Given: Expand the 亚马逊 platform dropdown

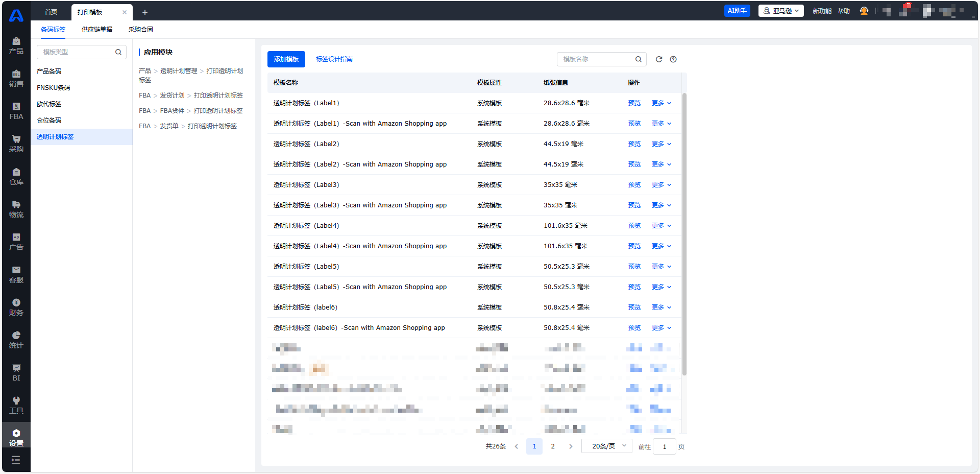Looking at the screenshot, I should click(x=781, y=11).
